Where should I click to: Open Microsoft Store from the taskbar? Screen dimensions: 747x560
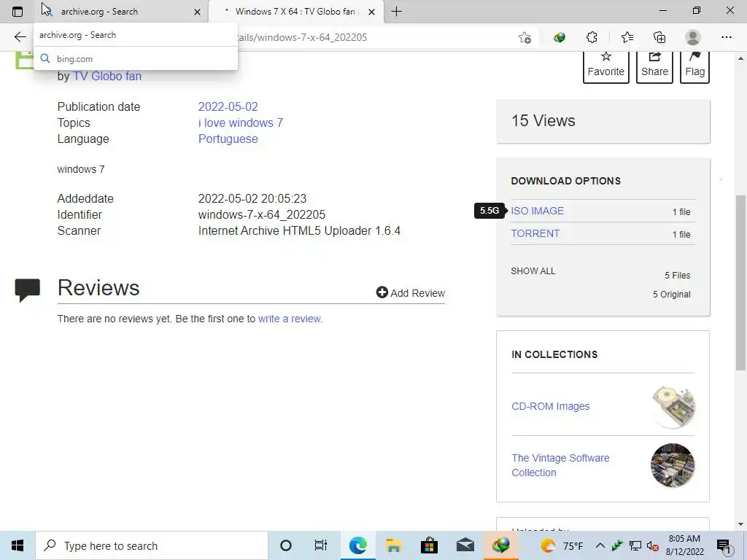[x=429, y=545]
